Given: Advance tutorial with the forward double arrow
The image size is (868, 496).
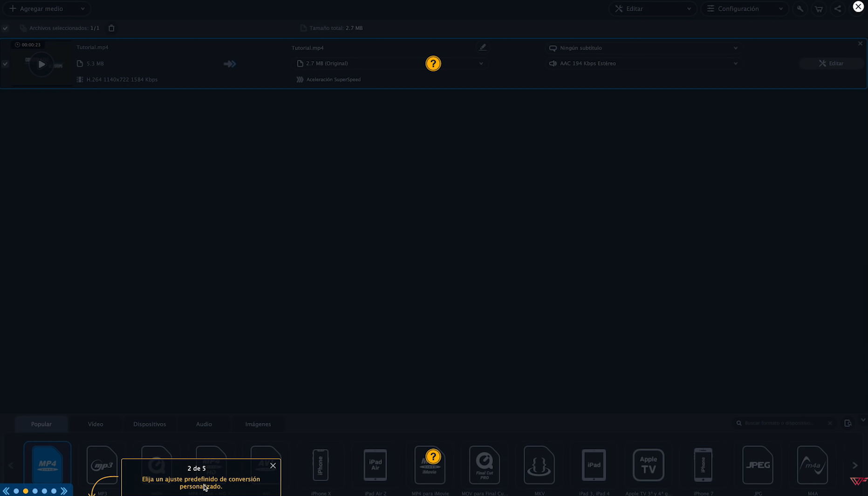Looking at the screenshot, I should pyautogui.click(x=64, y=491).
